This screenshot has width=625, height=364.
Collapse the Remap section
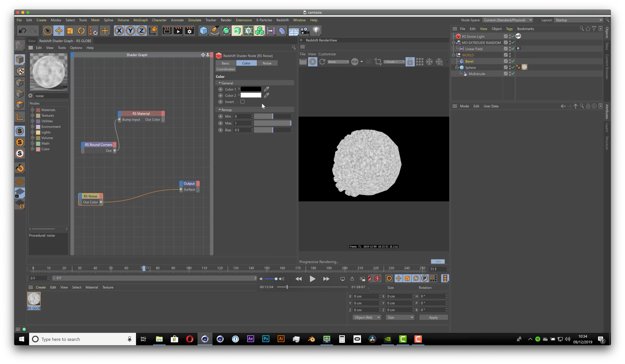(x=220, y=109)
